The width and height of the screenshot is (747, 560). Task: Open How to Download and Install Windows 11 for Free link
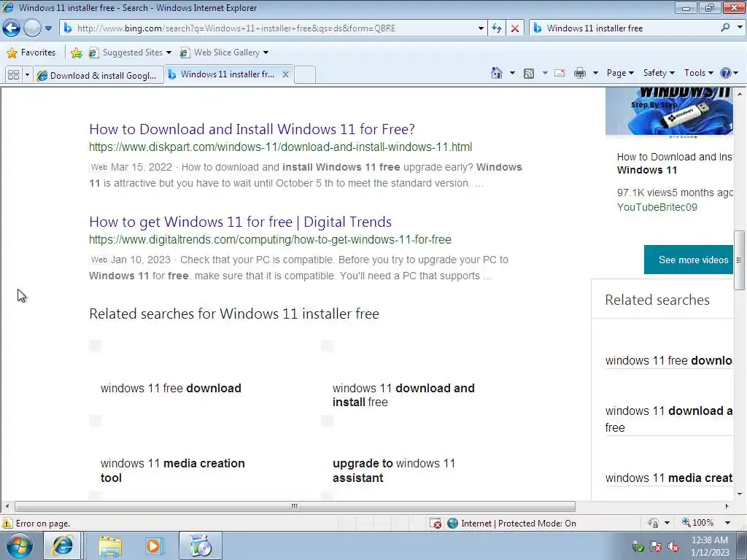click(x=252, y=129)
